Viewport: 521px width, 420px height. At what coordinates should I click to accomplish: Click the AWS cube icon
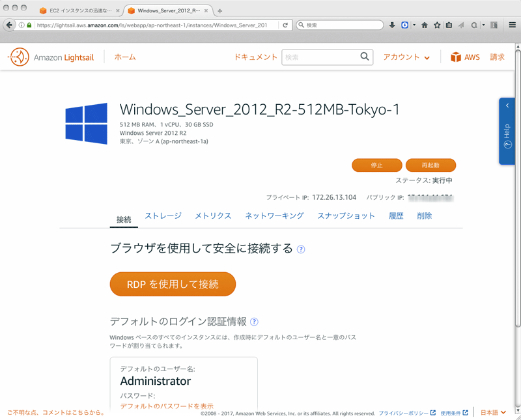click(x=455, y=57)
